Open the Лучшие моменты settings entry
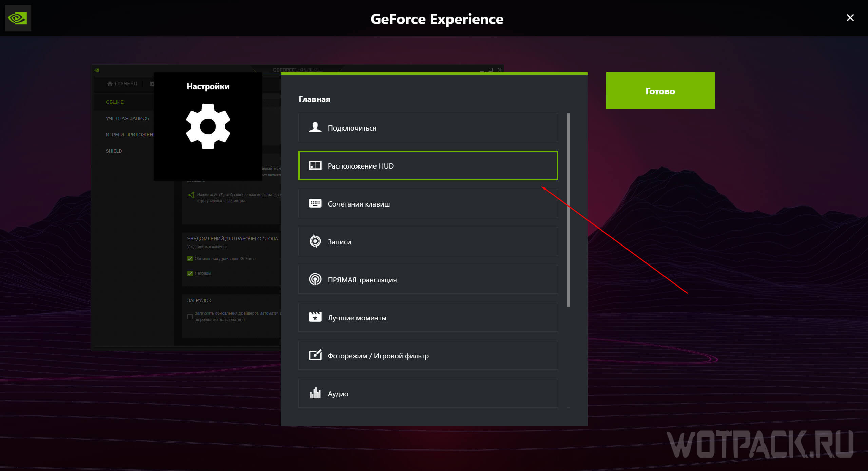868x471 pixels. pyautogui.click(x=428, y=317)
